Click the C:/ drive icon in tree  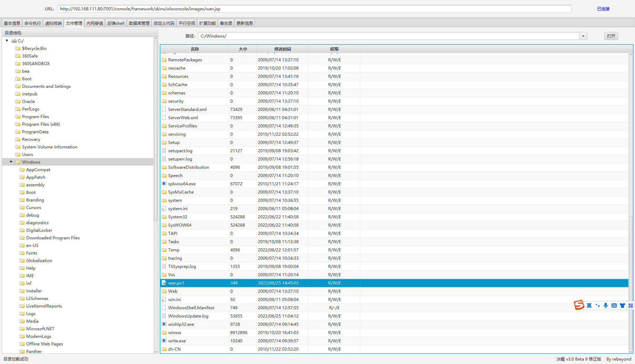click(x=14, y=41)
